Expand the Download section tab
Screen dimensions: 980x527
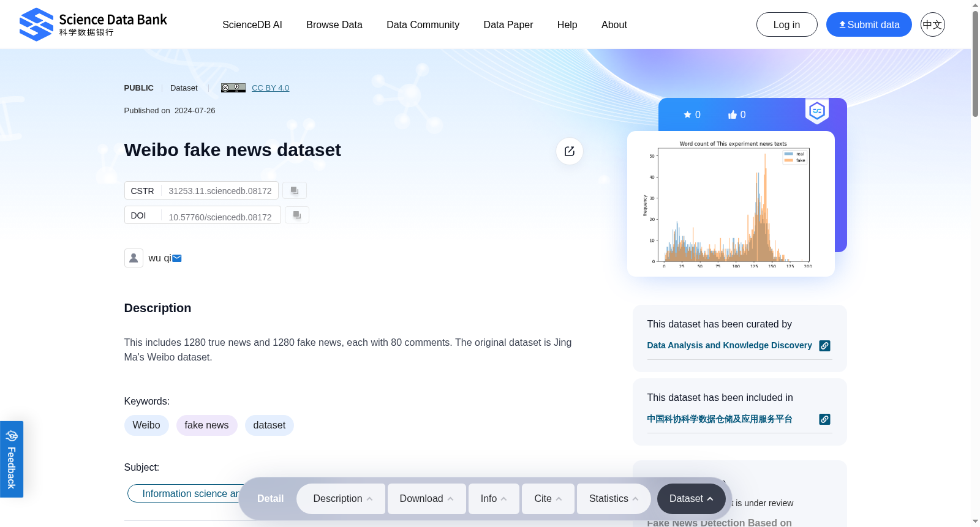[427, 499]
